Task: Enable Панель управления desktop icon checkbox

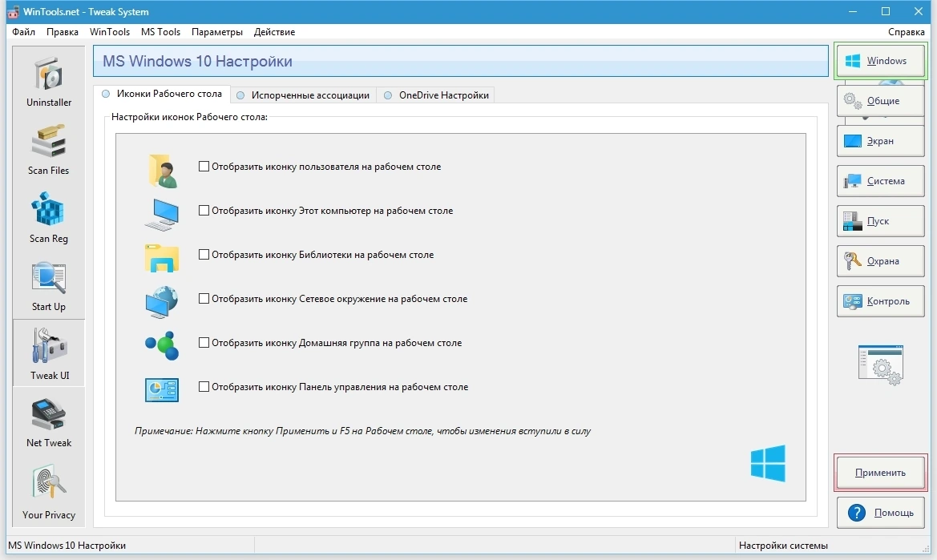Action: coord(204,387)
